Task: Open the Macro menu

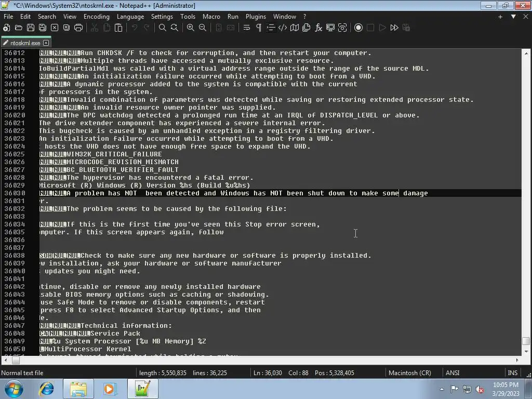Action: tap(211, 17)
